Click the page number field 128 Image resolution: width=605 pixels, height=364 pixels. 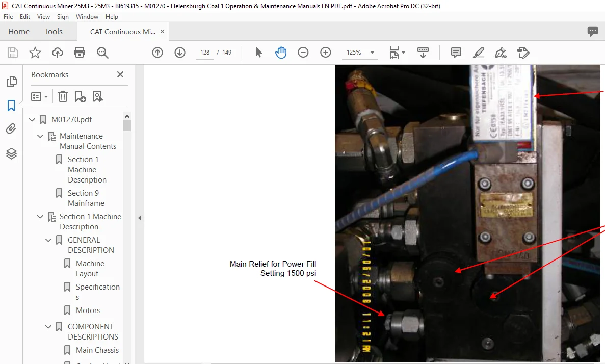coord(205,53)
